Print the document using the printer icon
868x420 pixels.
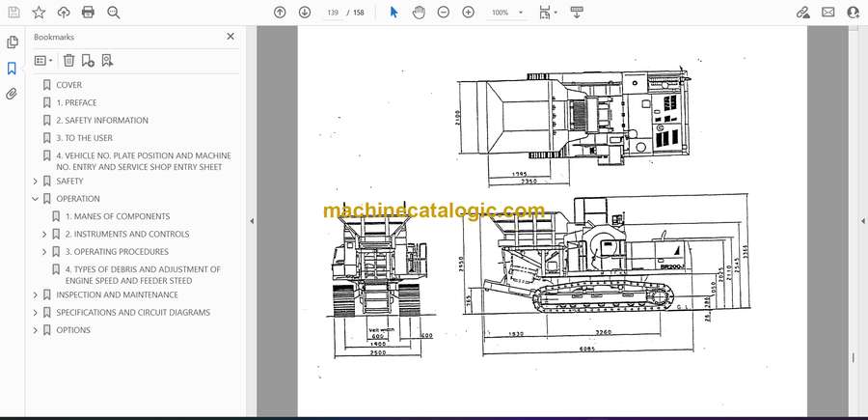pos(88,13)
